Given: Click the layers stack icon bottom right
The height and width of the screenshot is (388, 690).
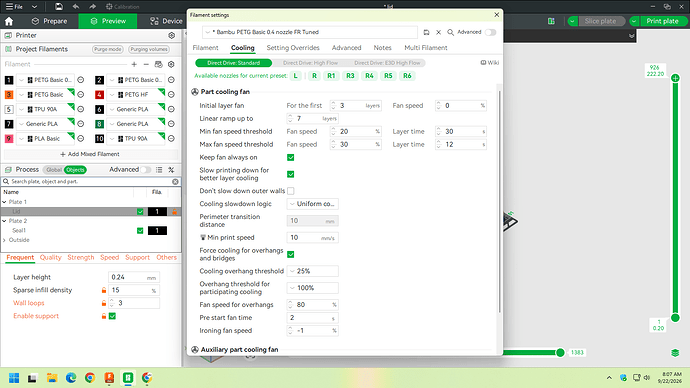Looking at the screenshot, I should tap(675, 353).
